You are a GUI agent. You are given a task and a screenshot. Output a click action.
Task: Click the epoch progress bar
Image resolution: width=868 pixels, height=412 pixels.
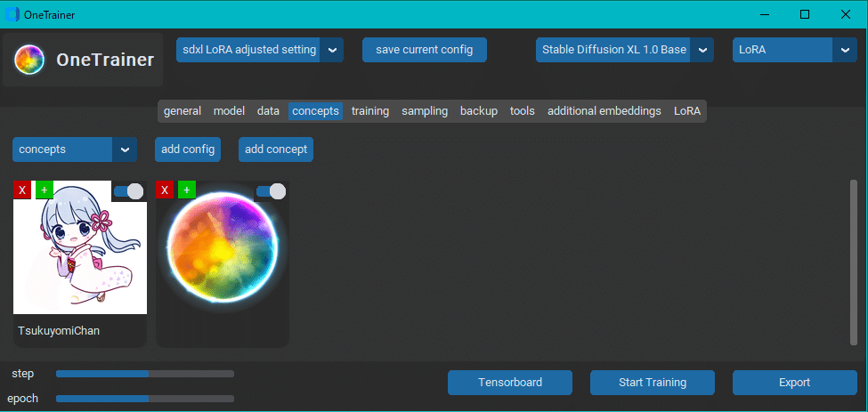(x=145, y=399)
